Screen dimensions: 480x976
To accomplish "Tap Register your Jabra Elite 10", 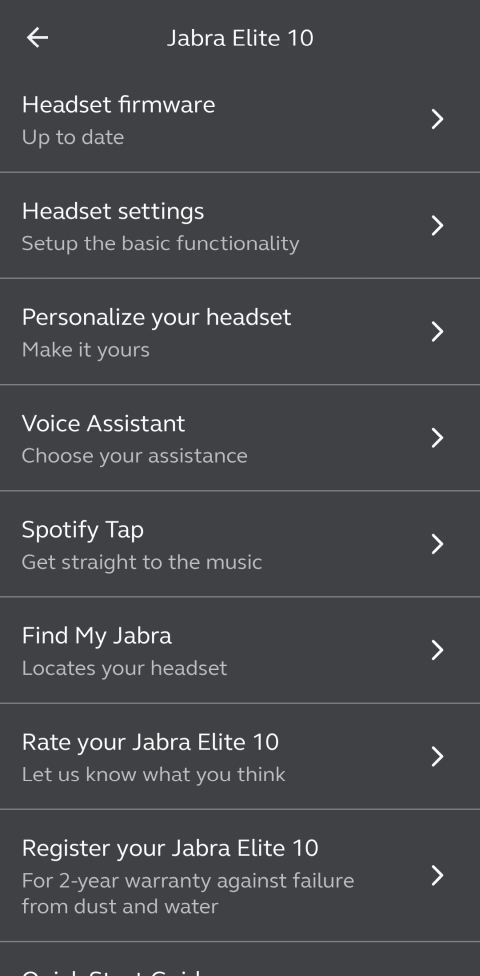I will (x=240, y=875).
